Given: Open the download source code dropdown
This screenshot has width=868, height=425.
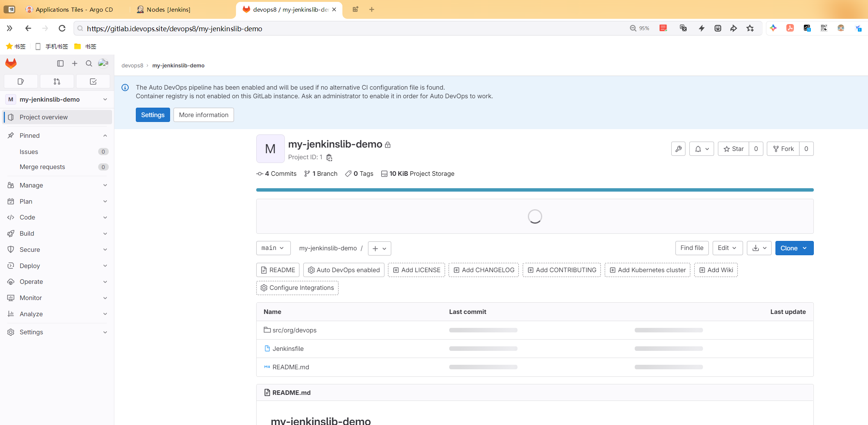Looking at the screenshot, I should point(759,248).
